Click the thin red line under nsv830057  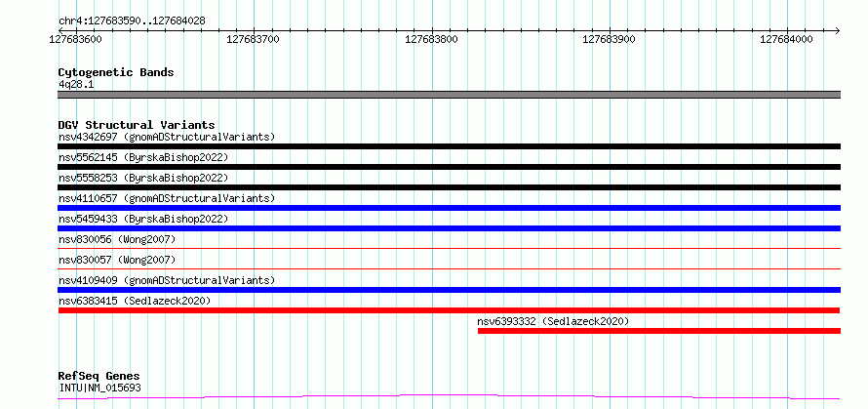(449, 268)
